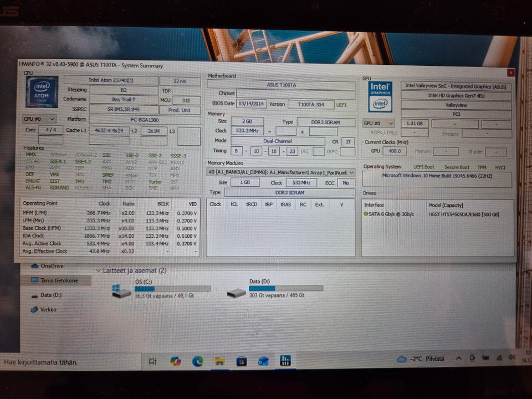Click the volume icon in system tray

tap(511, 357)
